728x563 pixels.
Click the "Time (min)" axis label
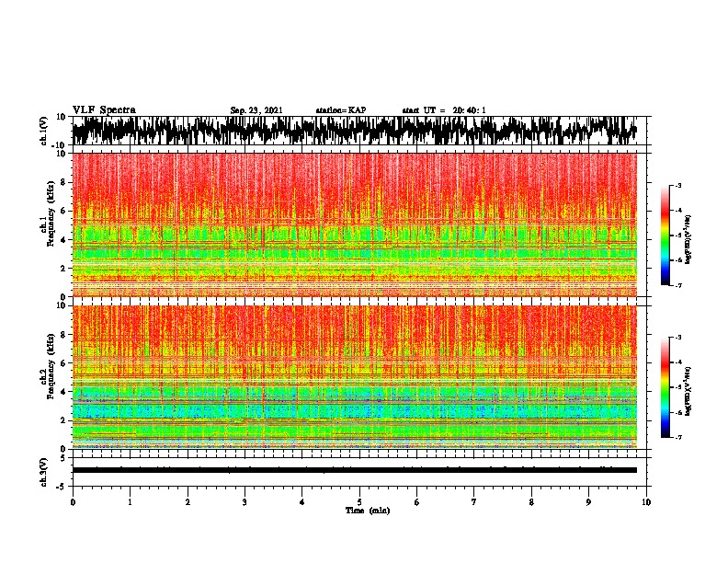[368, 511]
